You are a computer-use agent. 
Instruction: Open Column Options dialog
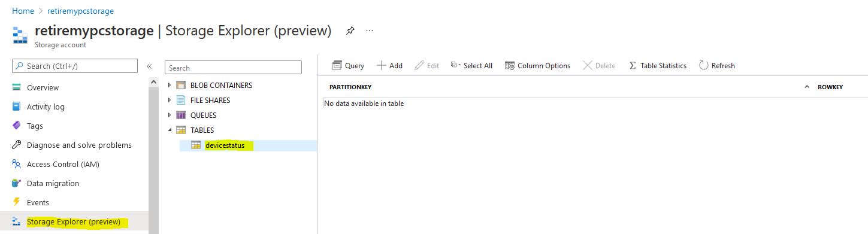click(x=537, y=66)
